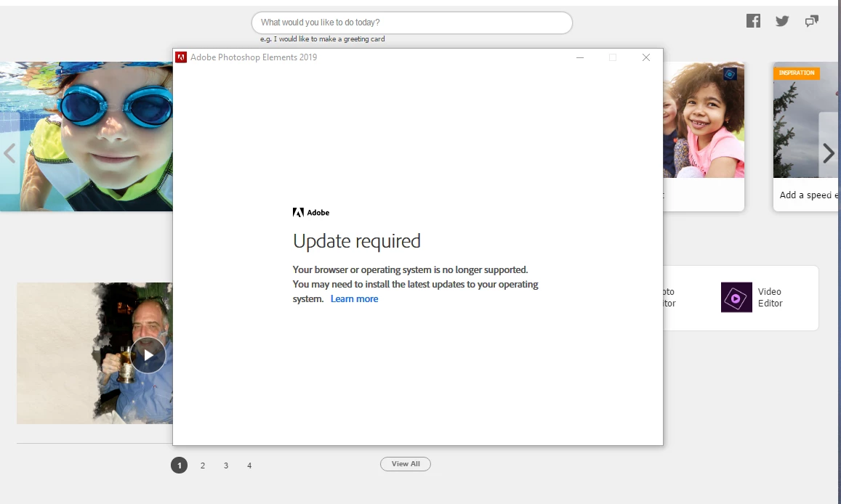Open the feedback chat bubbles icon

[x=811, y=21]
